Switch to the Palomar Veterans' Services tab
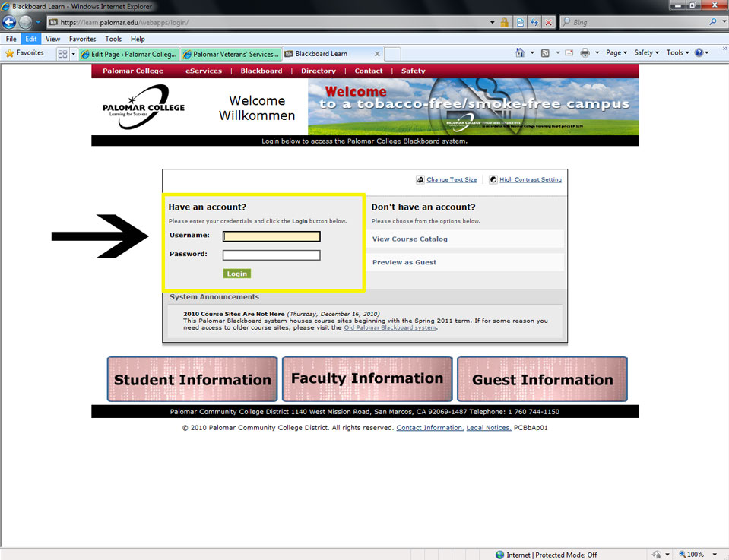Viewport: 729px width, 560px height. (x=231, y=55)
